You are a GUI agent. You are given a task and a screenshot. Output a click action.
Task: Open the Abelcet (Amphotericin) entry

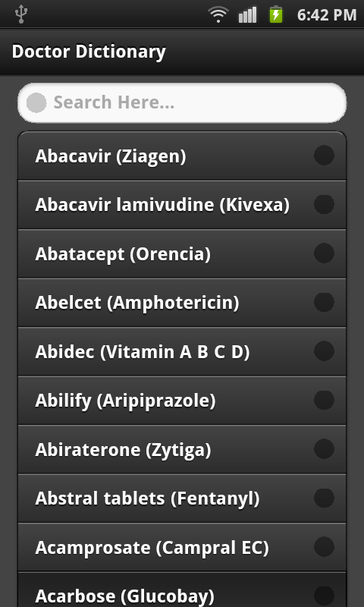[182, 303]
